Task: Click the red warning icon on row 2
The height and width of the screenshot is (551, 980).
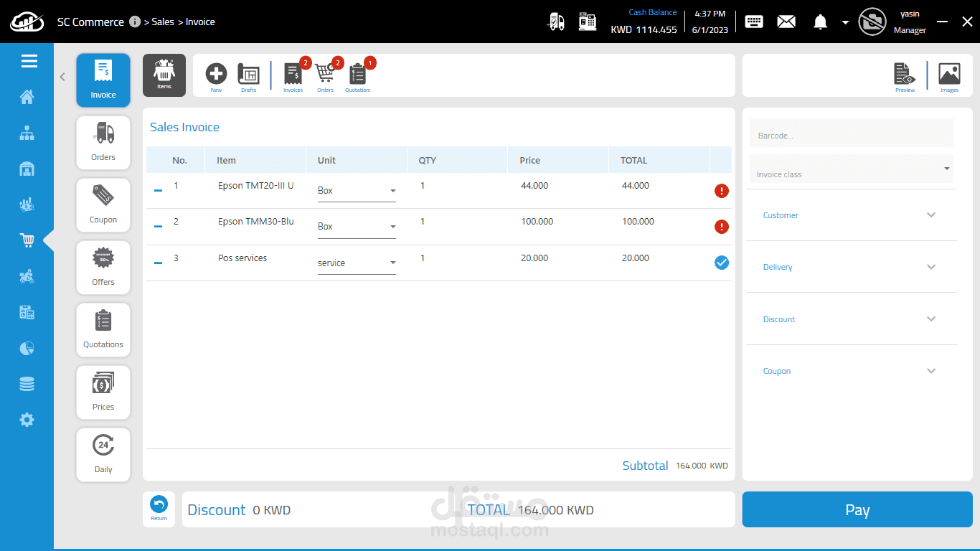Action: [x=721, y=227]
